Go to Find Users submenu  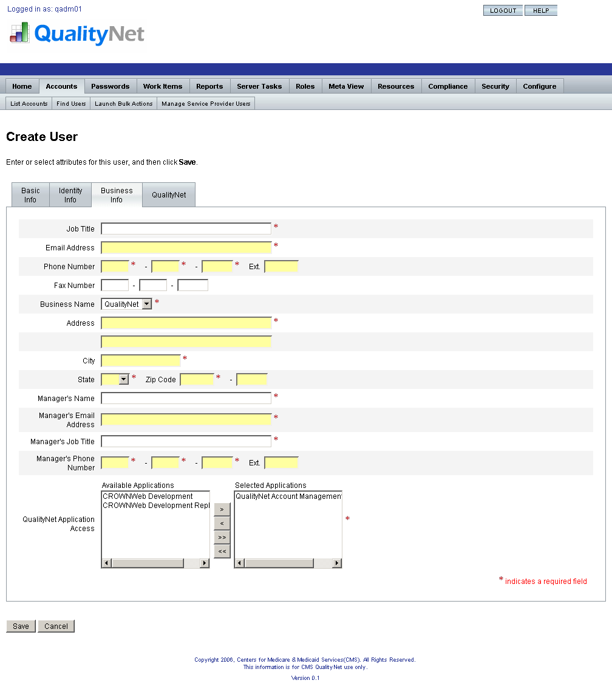(x=72, y=103)
